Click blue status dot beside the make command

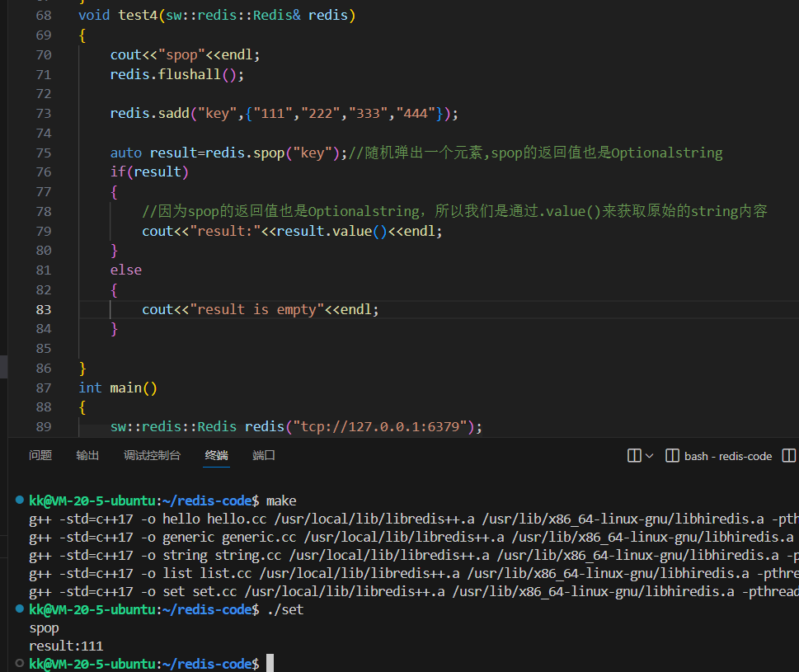20,500
